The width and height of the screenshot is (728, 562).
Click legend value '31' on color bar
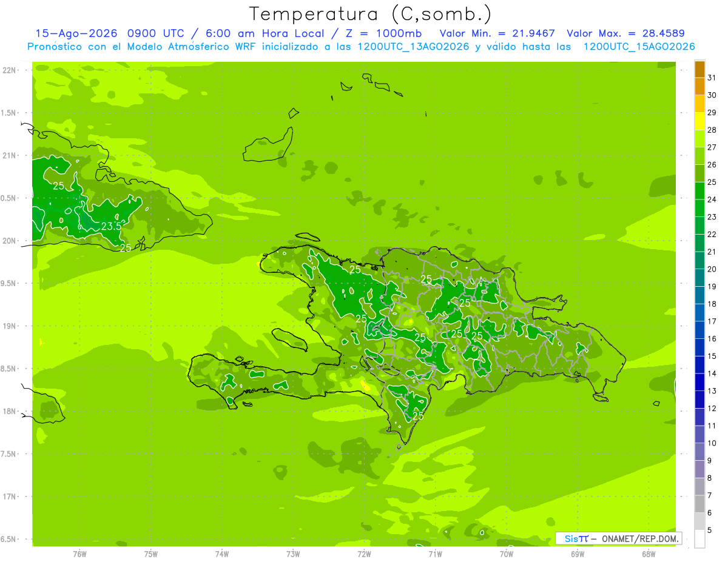712,78
